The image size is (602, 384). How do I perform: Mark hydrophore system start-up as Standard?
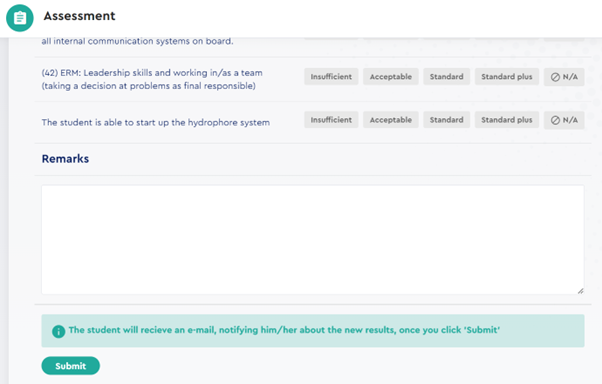447,120
